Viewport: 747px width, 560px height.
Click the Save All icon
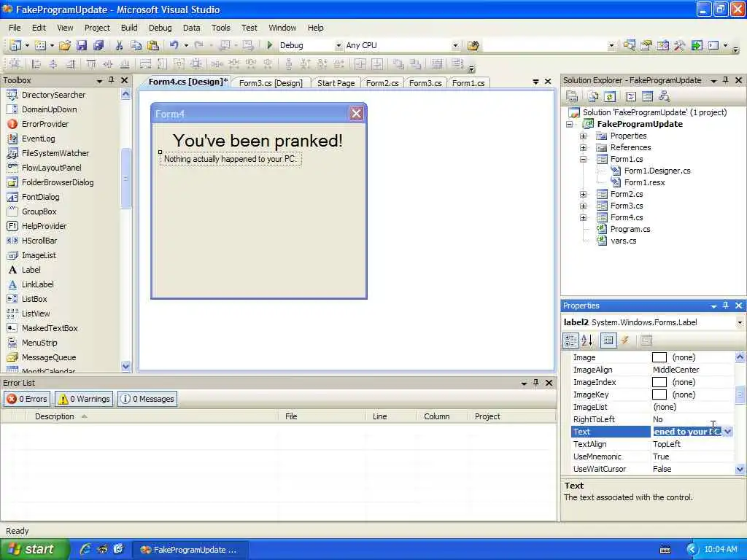[x=98, y=45]
